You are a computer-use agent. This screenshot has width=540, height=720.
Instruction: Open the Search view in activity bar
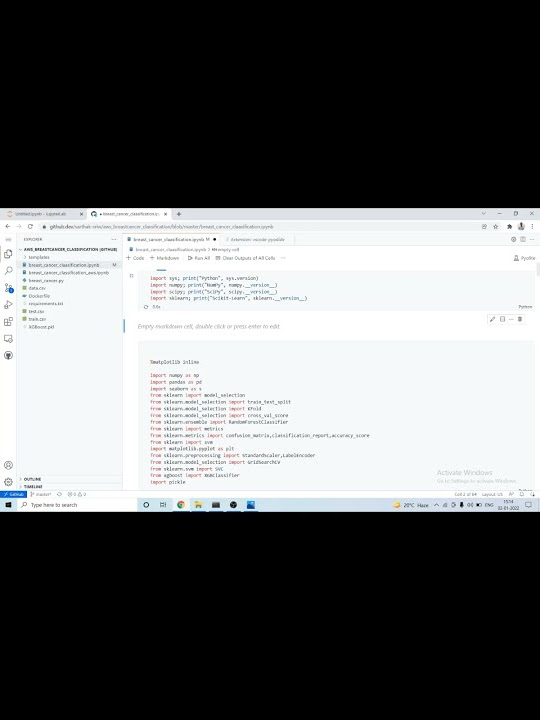pos(8,271)
